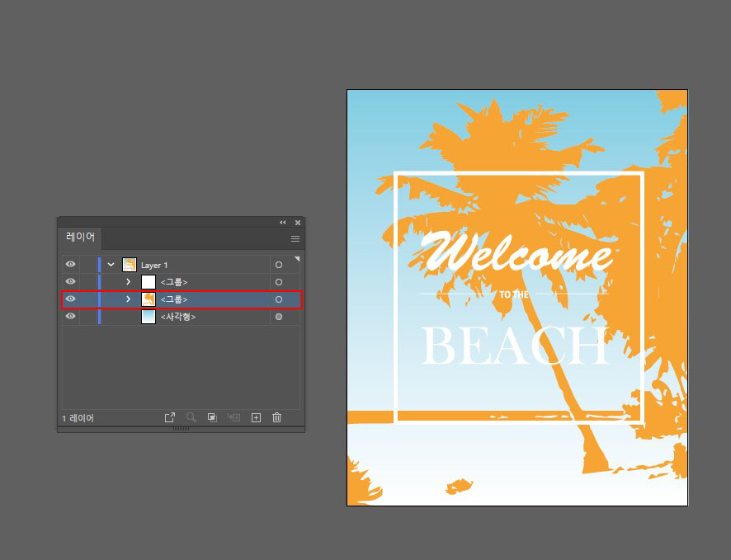Click target circle of palm-thumbnail <그룹> row
Screen dimensions: 731x560
click(x=279, y=299)
